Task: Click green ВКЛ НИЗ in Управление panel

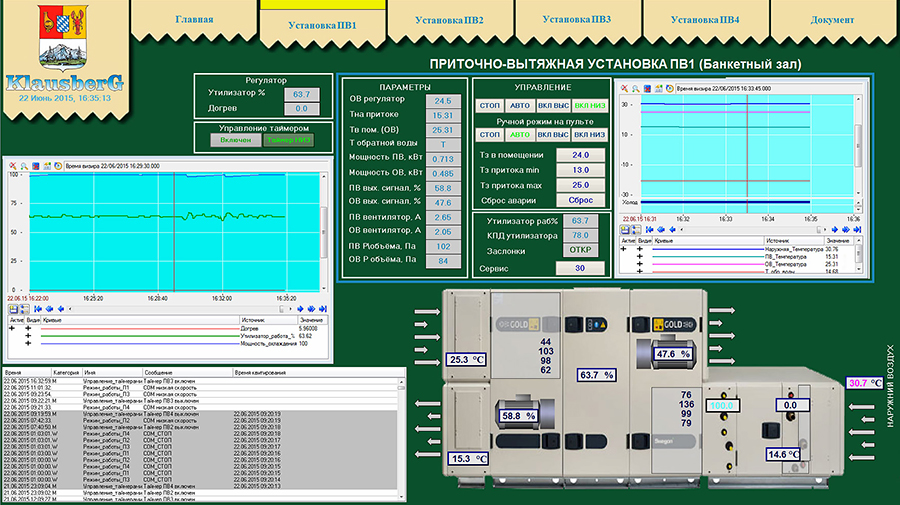Action: (x=589, y=106)
